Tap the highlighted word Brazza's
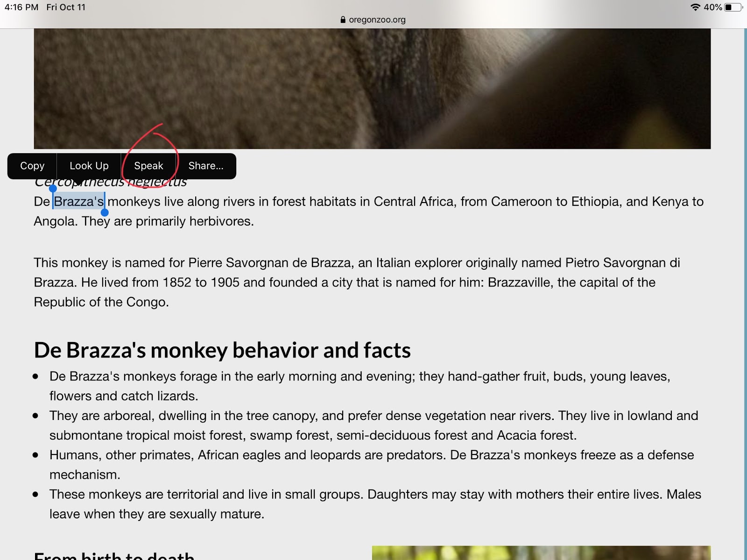The width and height of the screenshot is (747, 560). (x=79, y=202)
